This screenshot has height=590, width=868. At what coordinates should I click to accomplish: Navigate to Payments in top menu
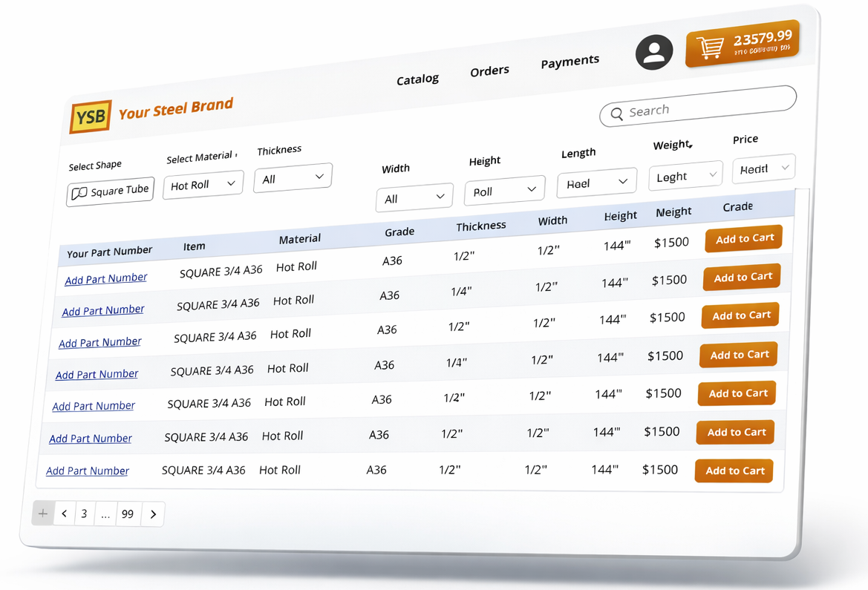(x=570, y=62)
